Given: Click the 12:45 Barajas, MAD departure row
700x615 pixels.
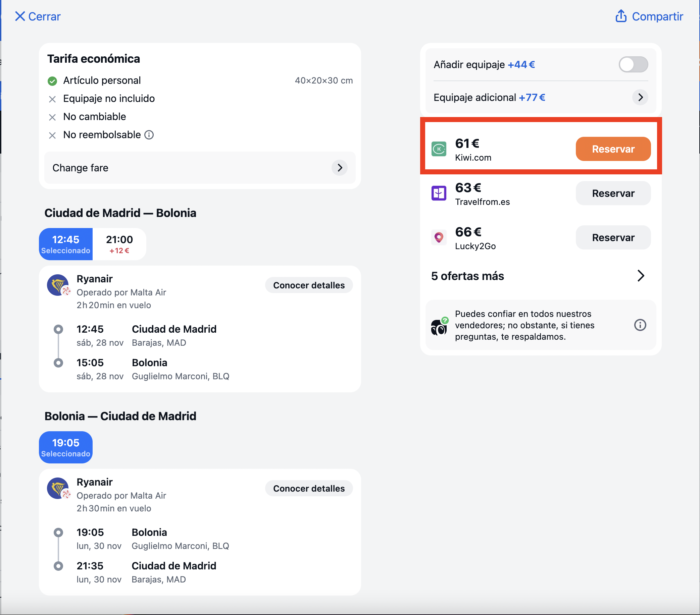Looking at the screenshot, I should tap(147, 336).
